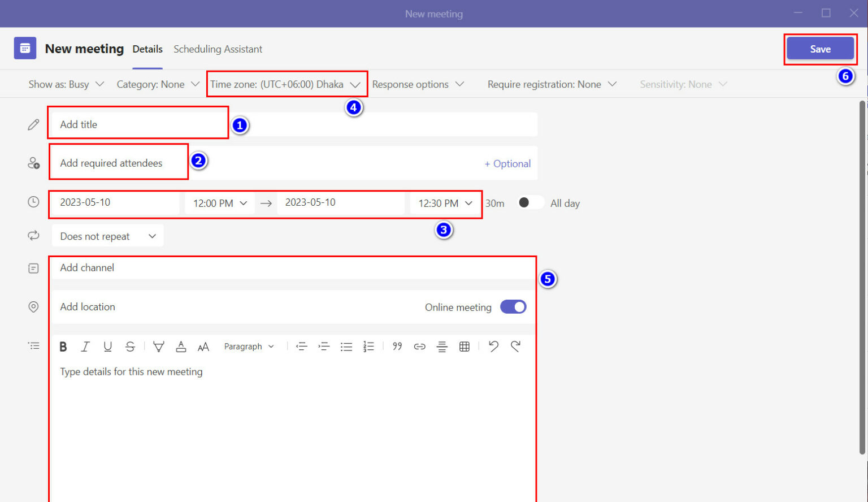Open the Does not repeat dropdown
This screenshot has width=868, height=502.
(x=107, y=236)
